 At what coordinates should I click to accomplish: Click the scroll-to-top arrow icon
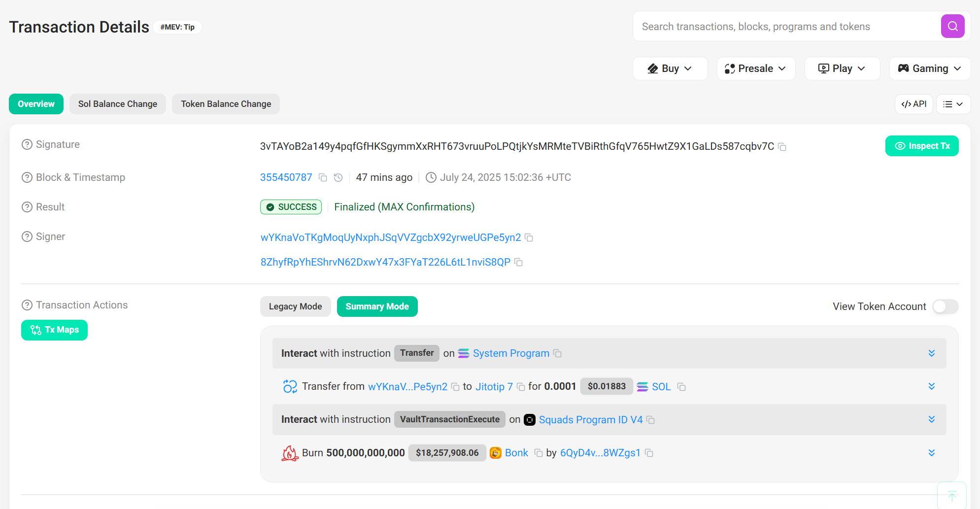952,496
